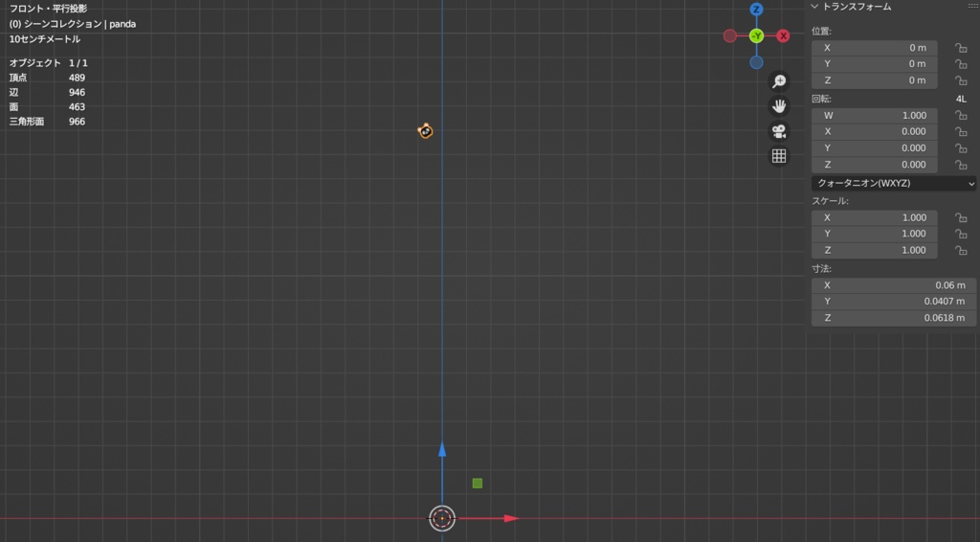This screenshot has height=542, width=980.
Task: Click the rotation W field showing 1.000
Action: 874,116
